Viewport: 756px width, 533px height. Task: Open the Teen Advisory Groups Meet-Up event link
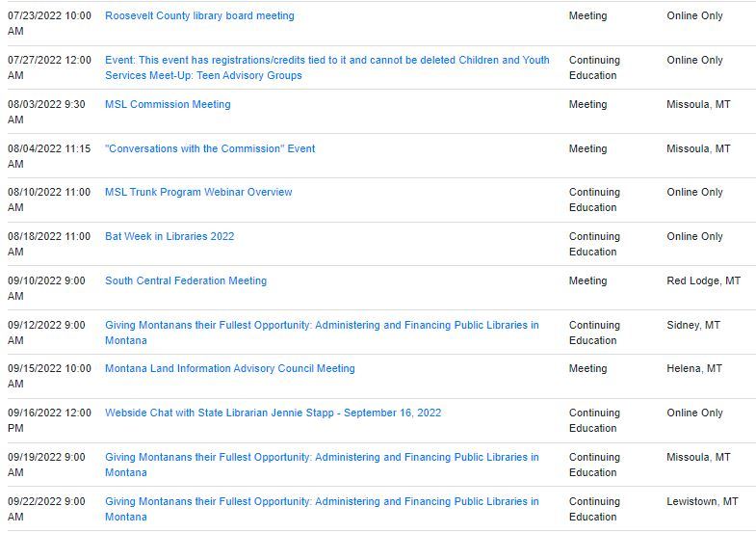coord(326,67)
